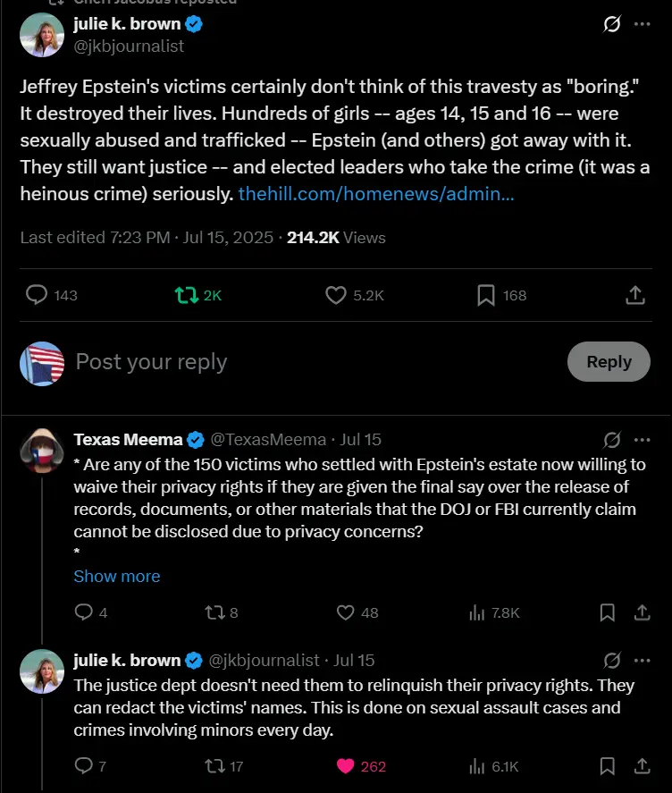Image resolution: width=672 pixels, height=793 pixels.
Task: Reply to julie k. brown's main post
Action: [37, 295]
